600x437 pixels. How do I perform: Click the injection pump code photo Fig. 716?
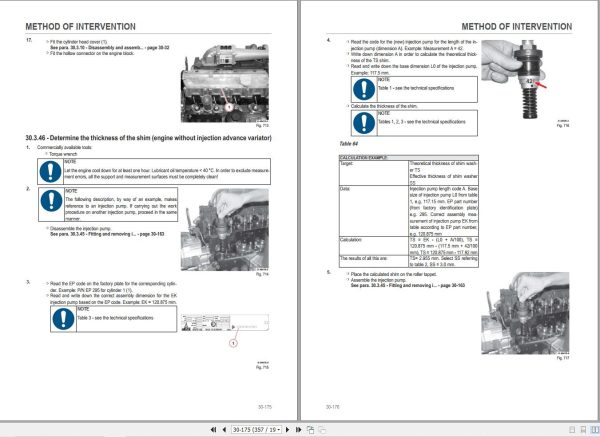514,79
